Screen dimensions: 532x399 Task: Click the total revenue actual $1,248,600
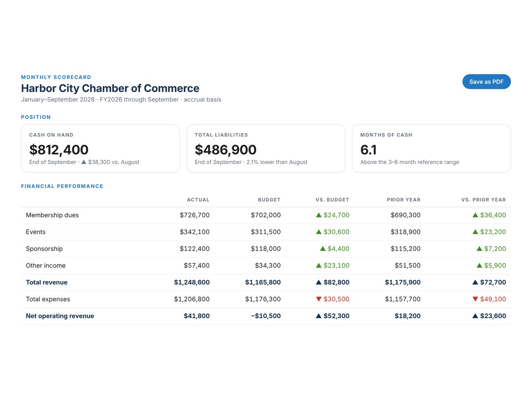192,282
